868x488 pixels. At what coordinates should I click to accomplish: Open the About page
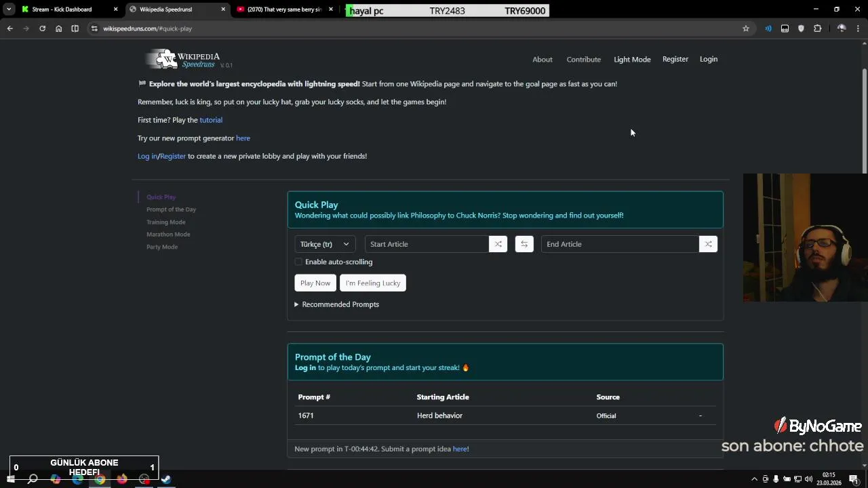coord(542,60)
